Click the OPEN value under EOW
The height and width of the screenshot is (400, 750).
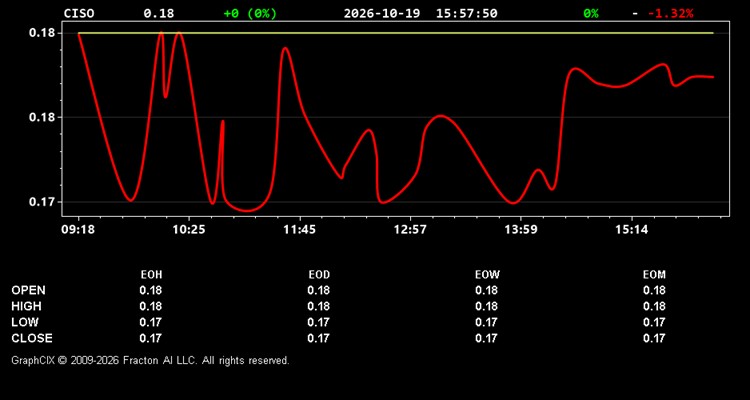click(x=486, y=290)
